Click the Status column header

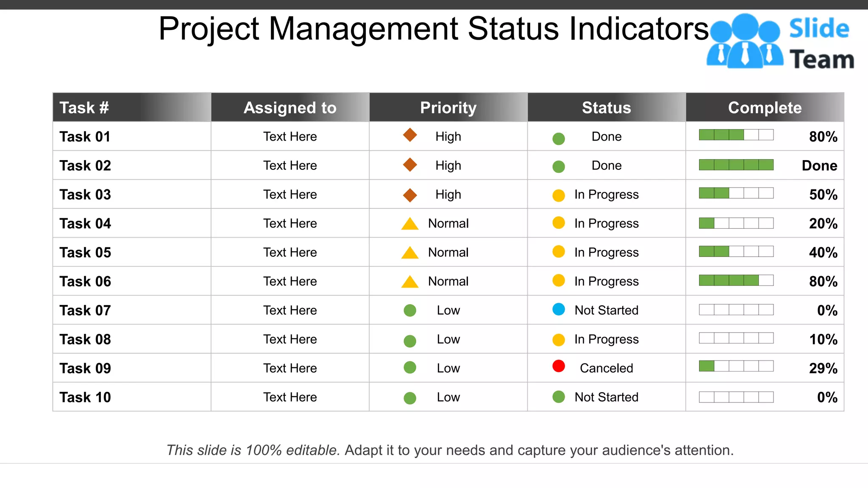(606, 108)
